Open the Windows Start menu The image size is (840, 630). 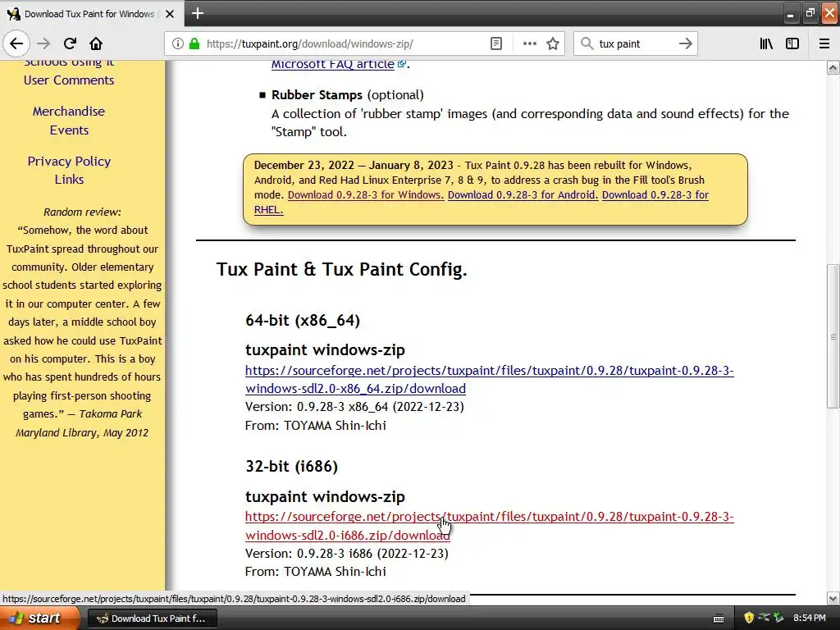39,619
